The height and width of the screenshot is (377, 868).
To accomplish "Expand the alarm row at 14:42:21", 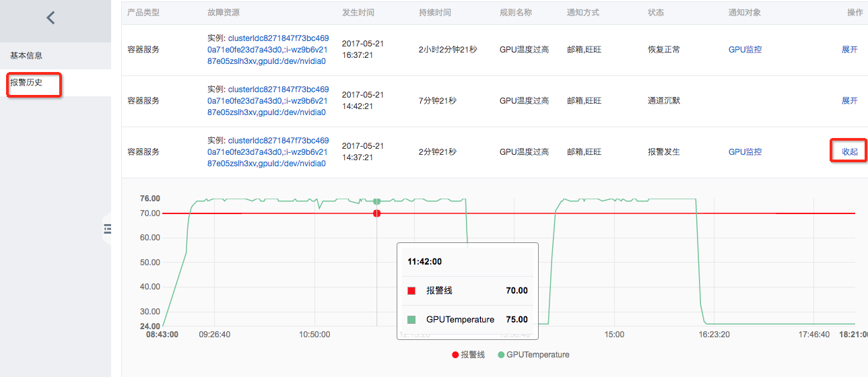I will tap(850, 101).
